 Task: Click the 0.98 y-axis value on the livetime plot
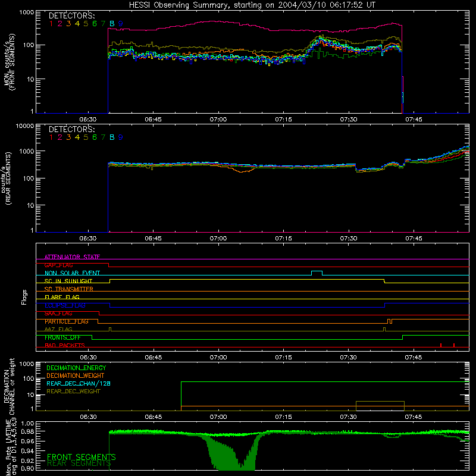(27, 431)
